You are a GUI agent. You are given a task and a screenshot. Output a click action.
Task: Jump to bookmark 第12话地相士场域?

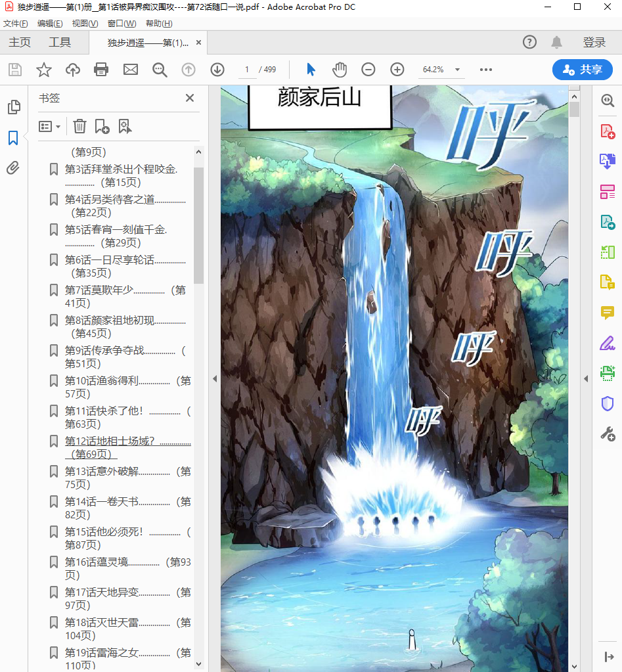click(127, 447)
